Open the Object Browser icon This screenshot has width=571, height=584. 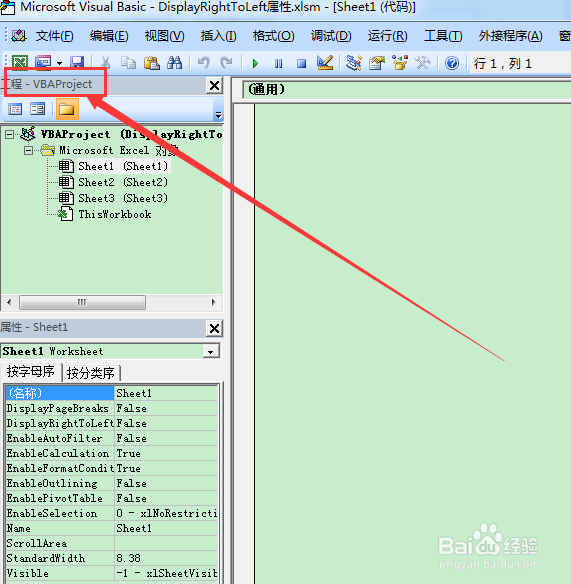[x=400, y=63]
